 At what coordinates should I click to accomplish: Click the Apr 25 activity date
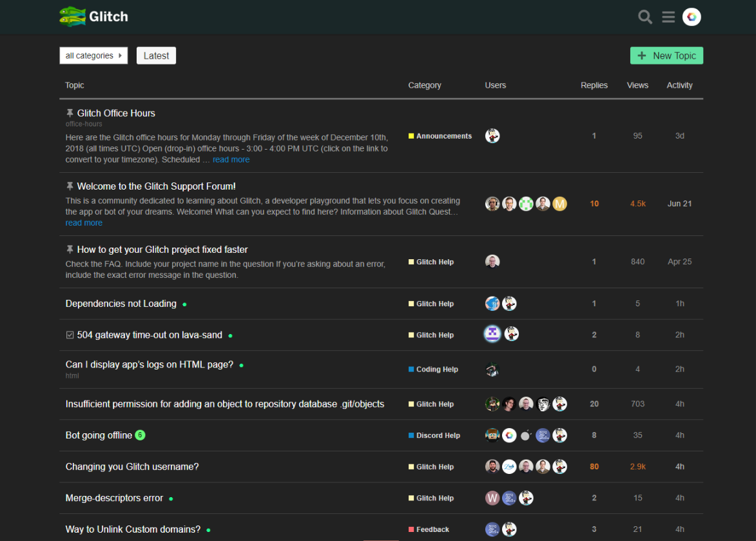pyautogui.click(x=679, y=262)
